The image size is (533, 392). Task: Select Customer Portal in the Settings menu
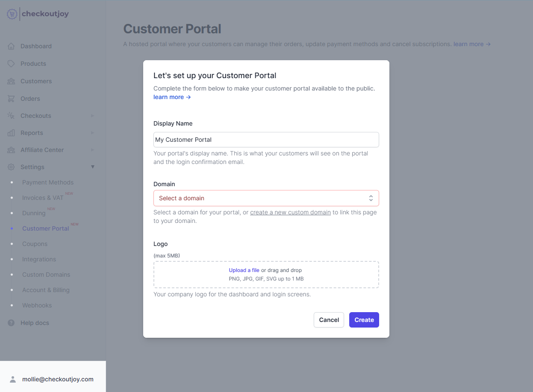click(x=44, y=228)
